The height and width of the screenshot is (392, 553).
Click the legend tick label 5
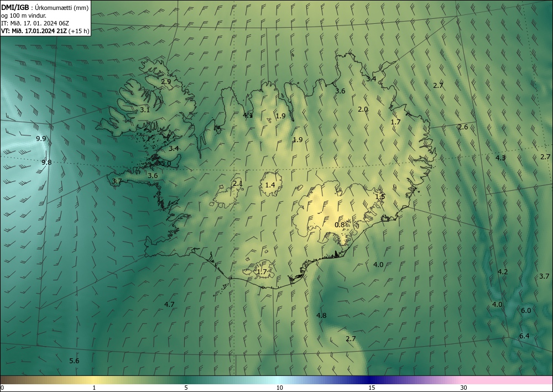coord(186,388)
